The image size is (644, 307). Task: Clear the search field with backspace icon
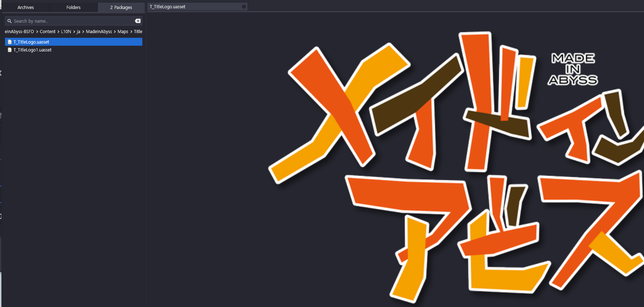138,21
